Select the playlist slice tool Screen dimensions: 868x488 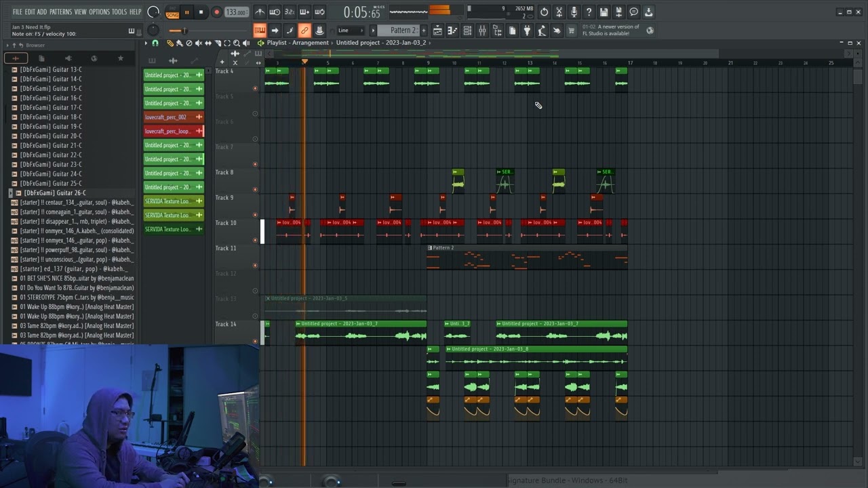point(218,43)
